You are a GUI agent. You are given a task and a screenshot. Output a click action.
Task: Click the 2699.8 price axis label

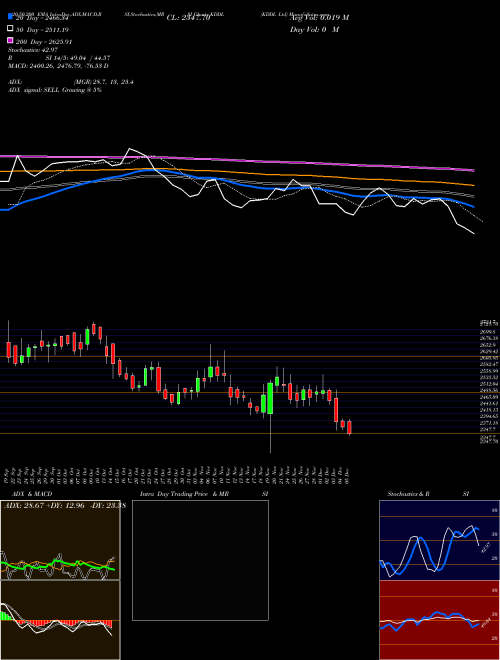point(487,332)
